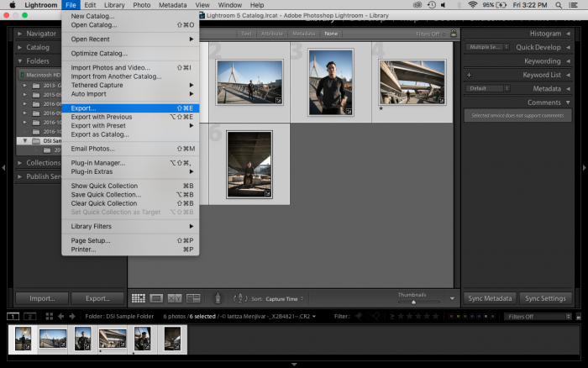Choose Export... from File menu
Image resolution: width=588 pixels, height=368 pixels.
[130, 108]
